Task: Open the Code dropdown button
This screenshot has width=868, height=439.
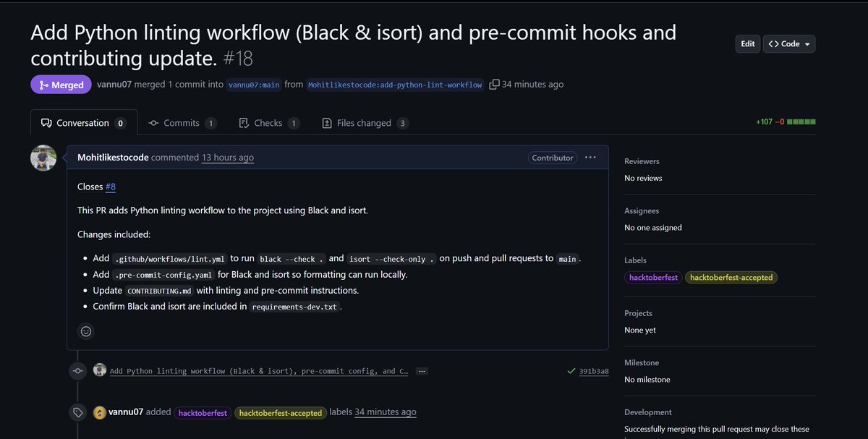Action: click(x=789, y=44)
